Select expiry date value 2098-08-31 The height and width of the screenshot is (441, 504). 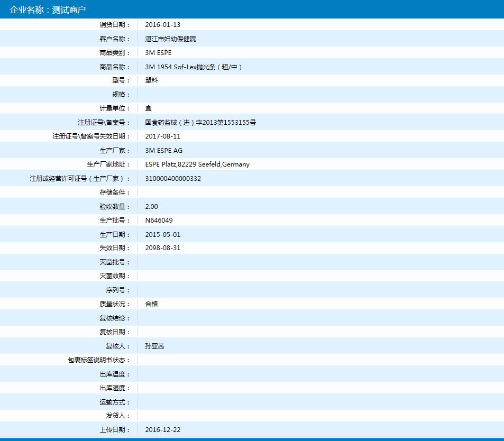click(163, 248)
